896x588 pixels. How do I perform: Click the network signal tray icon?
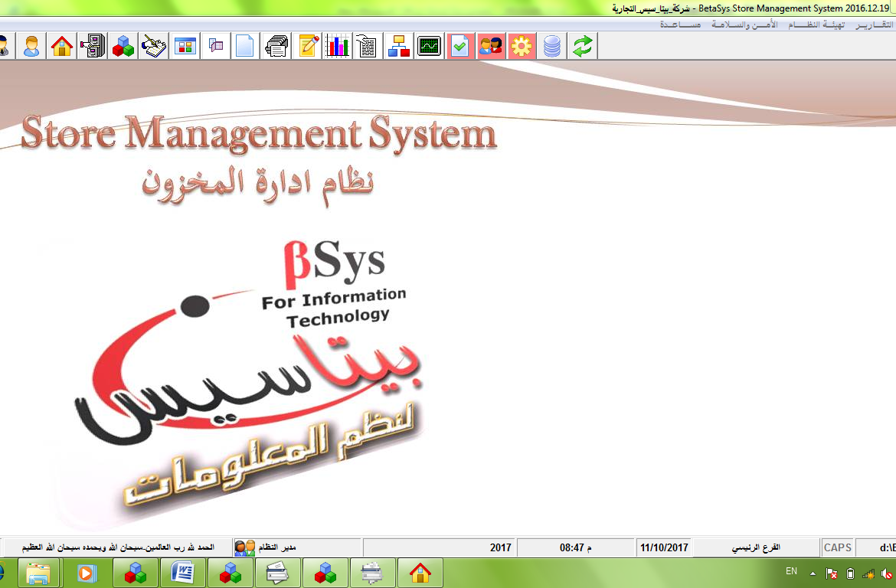[x=868, y=573]
